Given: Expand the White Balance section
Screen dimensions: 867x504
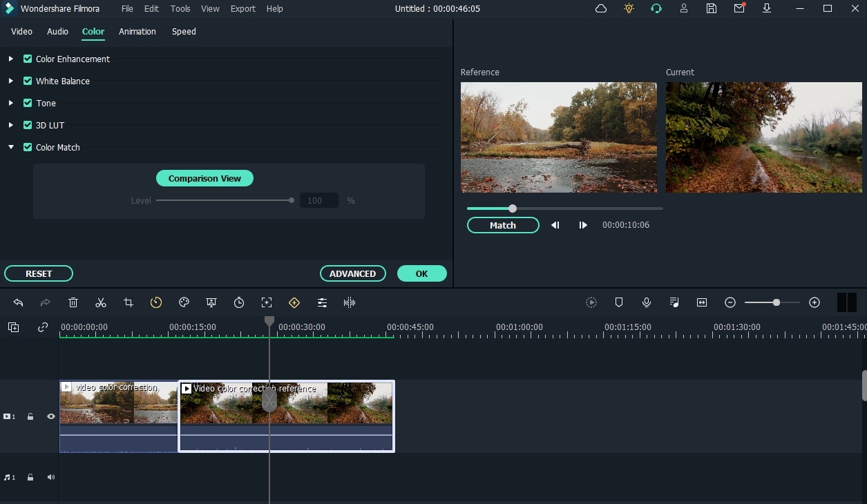Looking at the screenshot, I should (x=11, y=81).
